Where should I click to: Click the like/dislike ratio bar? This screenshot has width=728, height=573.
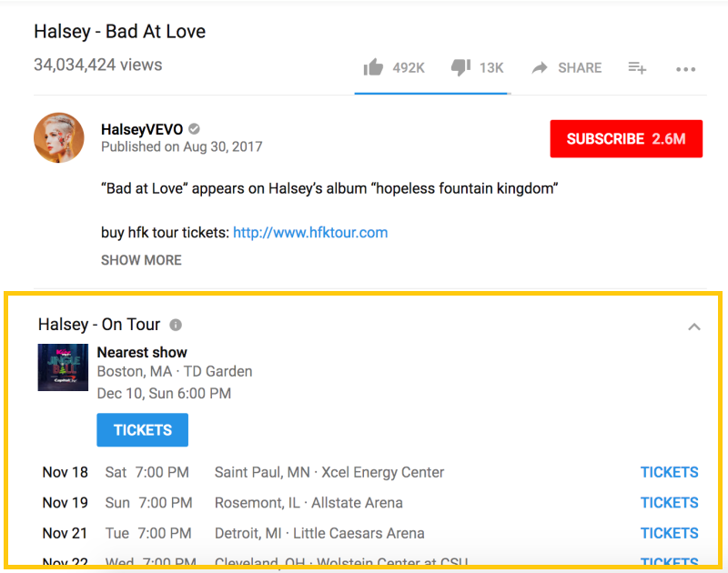tap(432, 94)
